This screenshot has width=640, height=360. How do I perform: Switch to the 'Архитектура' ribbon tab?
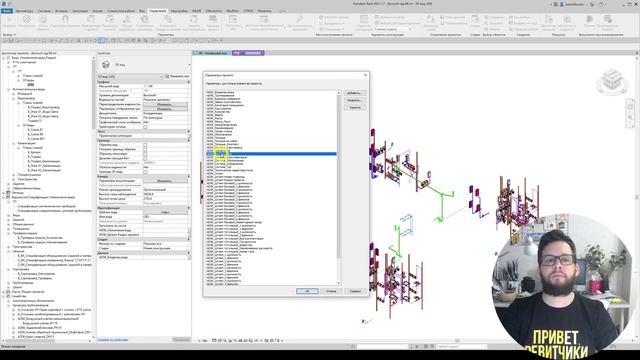24,11
